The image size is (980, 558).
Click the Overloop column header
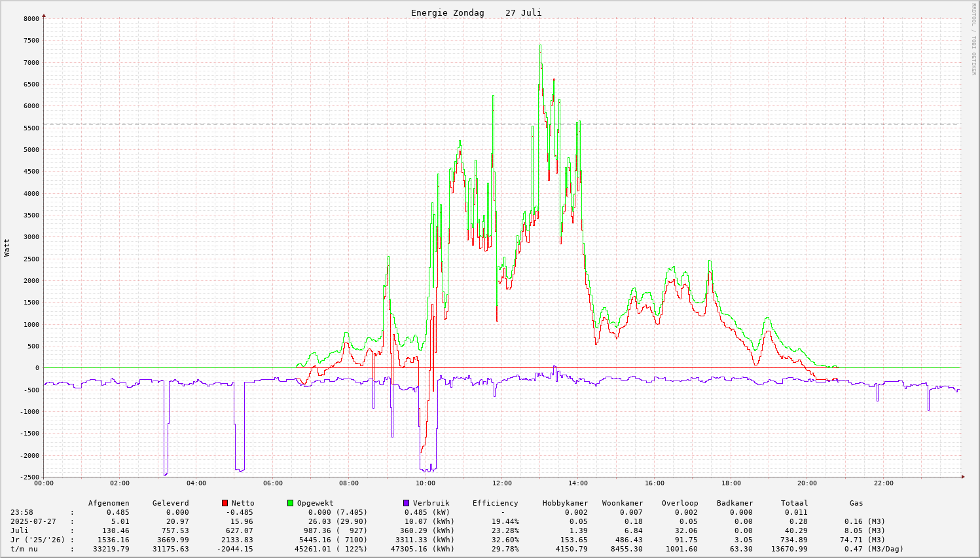tap(680, 503)
